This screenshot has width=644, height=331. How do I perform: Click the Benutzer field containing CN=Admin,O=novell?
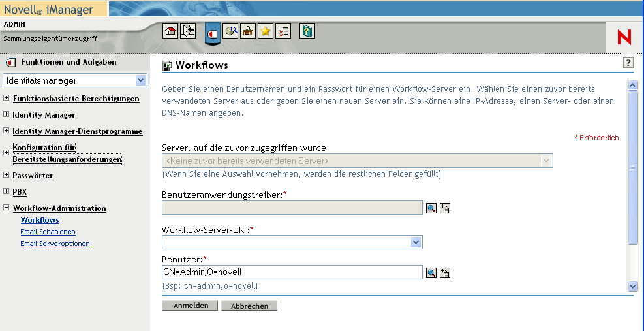292,272
